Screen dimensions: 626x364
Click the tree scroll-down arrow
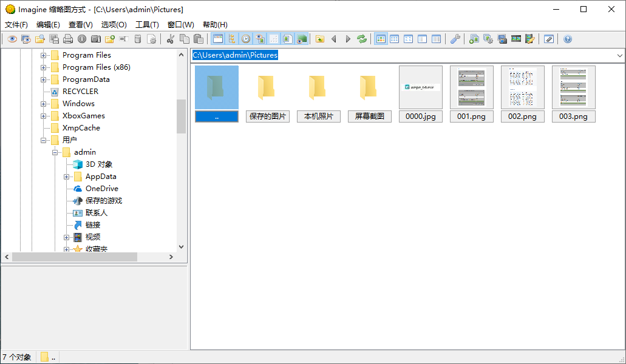click(182, 247)
